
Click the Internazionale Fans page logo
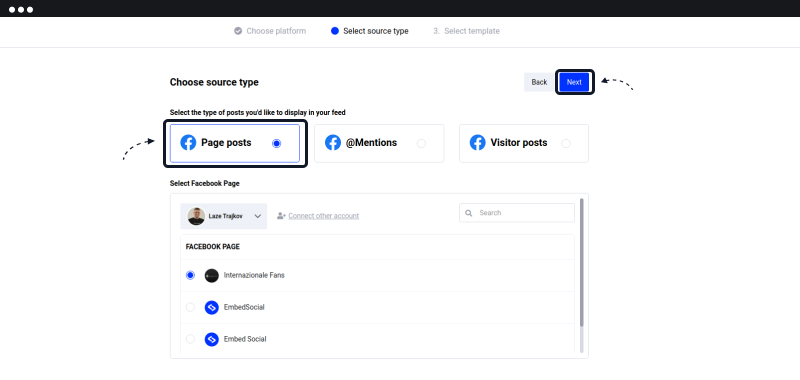(212, 275)
